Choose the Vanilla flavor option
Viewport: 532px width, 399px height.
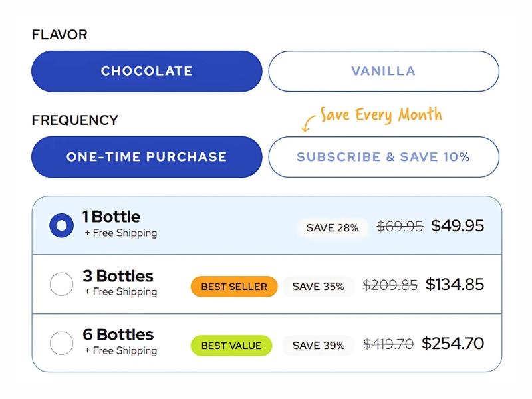pyautogui.click(x=383, y=71)
